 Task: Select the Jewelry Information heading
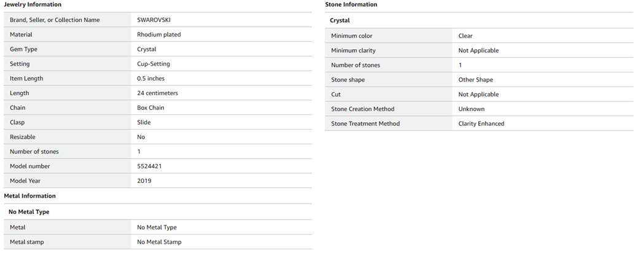(x=33, y=5)
